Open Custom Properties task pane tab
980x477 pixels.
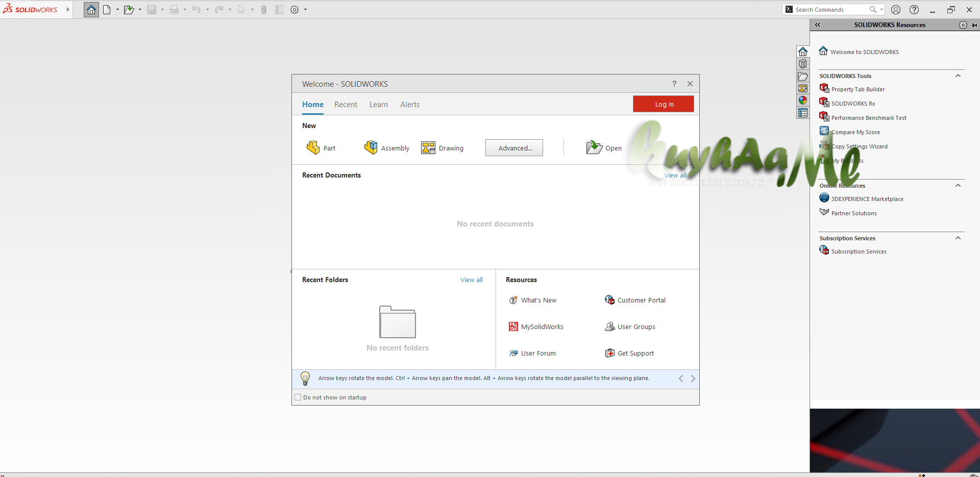pyautogui.click(x=803, y=113)
